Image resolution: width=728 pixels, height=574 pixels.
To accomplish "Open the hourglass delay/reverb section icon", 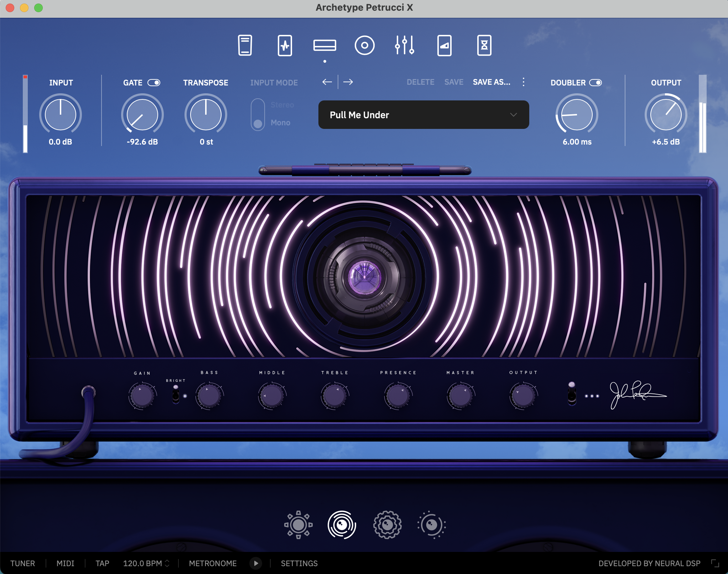I will click(x=484, y=45).
